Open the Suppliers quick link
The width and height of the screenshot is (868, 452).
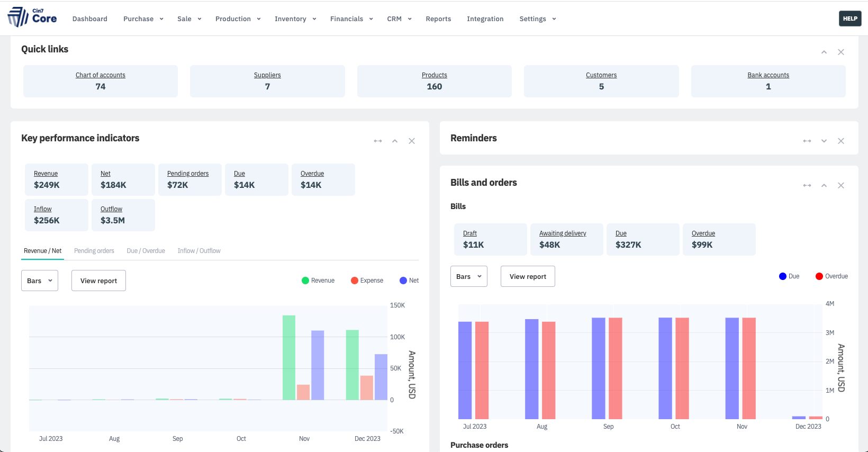(267, 75)
